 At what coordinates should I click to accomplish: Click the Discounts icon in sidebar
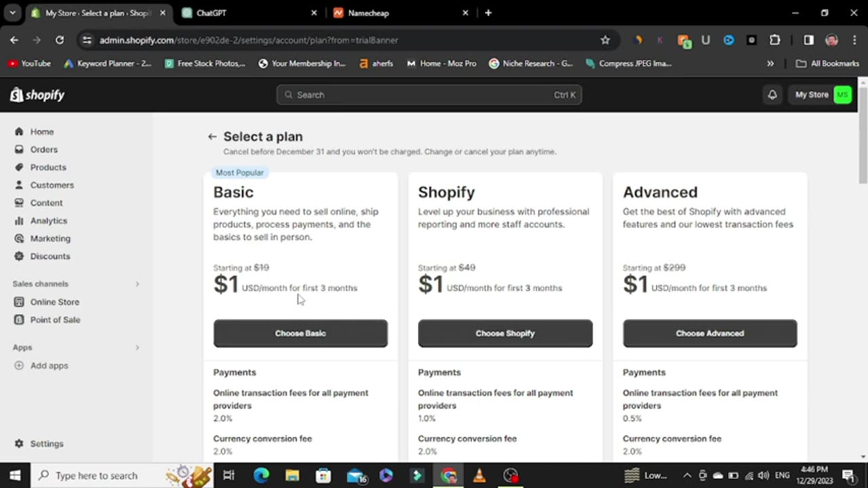click(19, 256)
